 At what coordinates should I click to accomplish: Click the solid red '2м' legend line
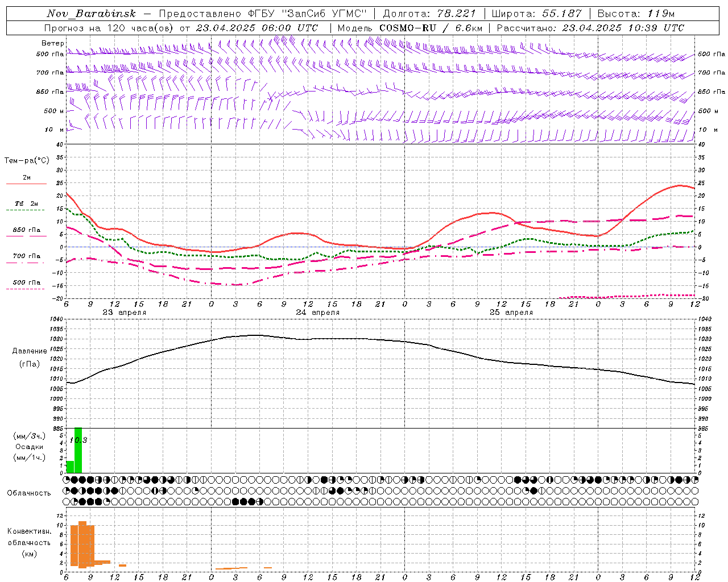pyautogui.click(x=26, y=184)
